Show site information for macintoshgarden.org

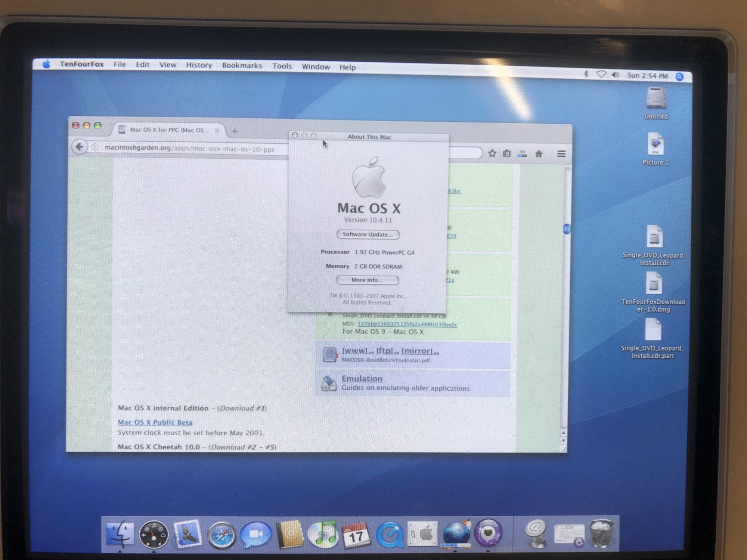[95, 147]
